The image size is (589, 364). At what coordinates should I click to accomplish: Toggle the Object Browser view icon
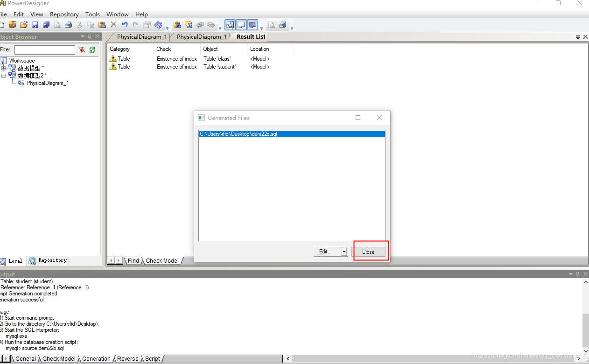pyautogui.click(x=230, y=25)
